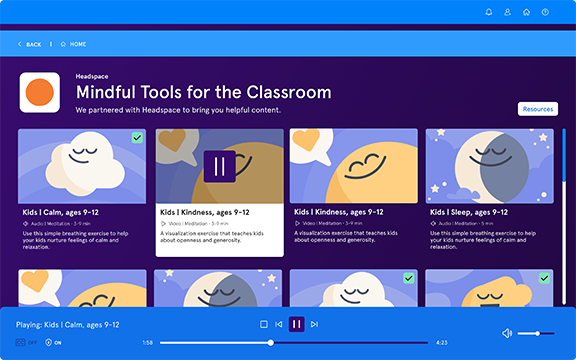
Task: Pause via overlay on the playing Kindness thumbnail
Action: click(x=220, y=166)
